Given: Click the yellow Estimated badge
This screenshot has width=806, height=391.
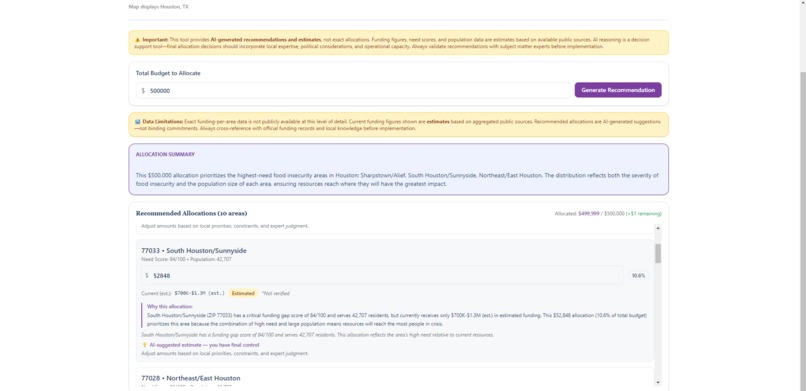Looking at the screenshot, I should click(243, 293).
